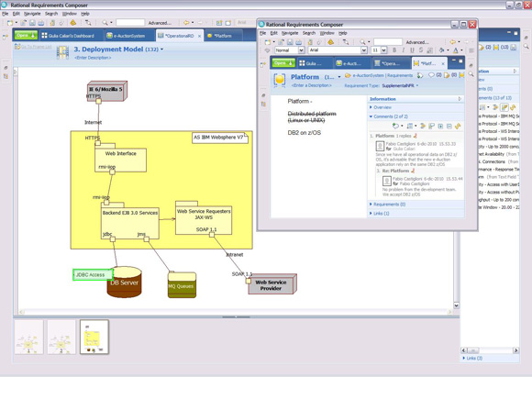
Task: Click the speech bubble comments icon in Platform header
Action: tap(431, 75)
